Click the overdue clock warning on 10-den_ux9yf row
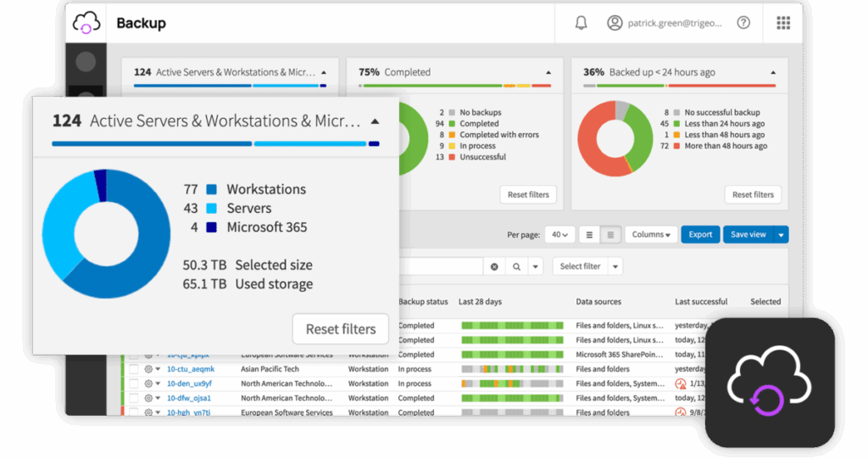The image size is (868, 459). 681,383
